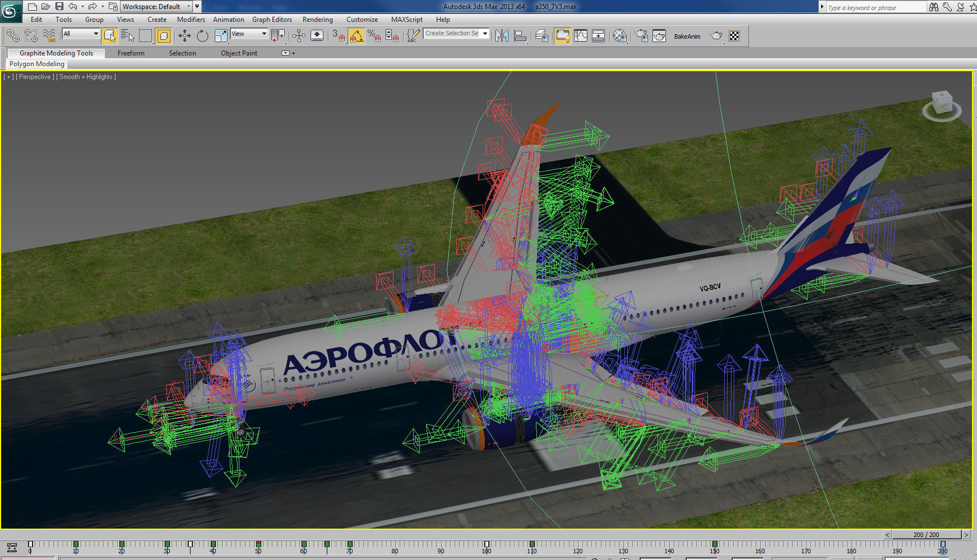Open the reference coordinate system View dropdown

coord(249,34)
